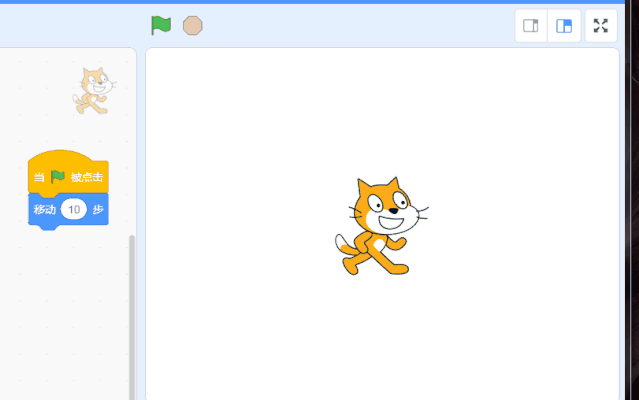This screenshot has width=639, height=400.
Task: Click the 10 steps input field
Action: click(x=74, y=209)
